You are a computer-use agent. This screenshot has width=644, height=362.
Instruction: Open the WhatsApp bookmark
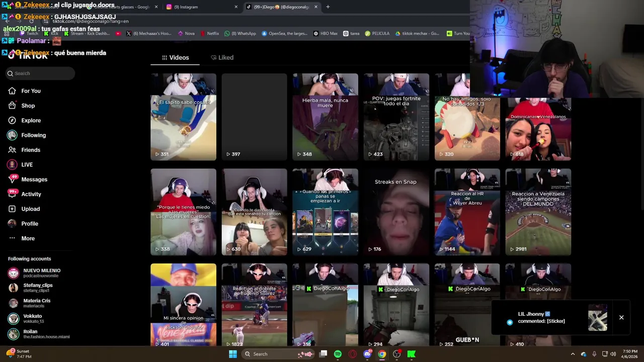point(240,34)
